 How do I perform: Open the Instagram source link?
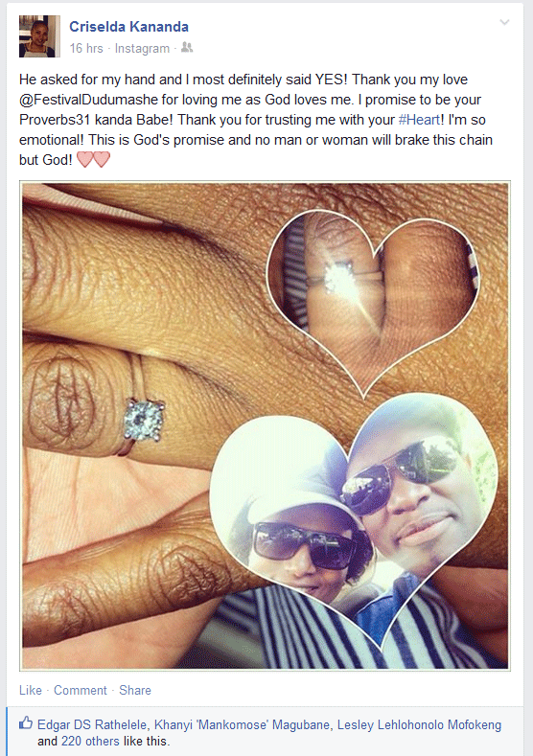click(x=142, y=48)
